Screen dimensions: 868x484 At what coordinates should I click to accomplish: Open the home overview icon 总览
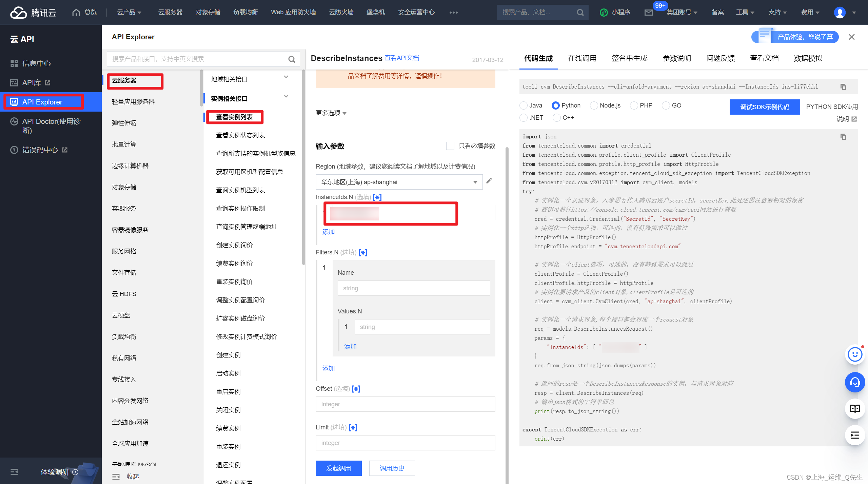point(84,12)
